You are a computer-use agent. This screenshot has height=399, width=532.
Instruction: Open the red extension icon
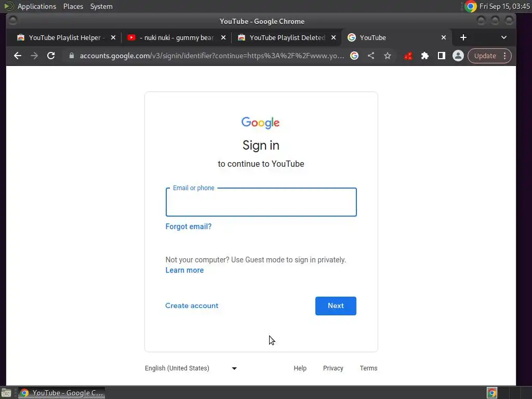pos(408,56)
